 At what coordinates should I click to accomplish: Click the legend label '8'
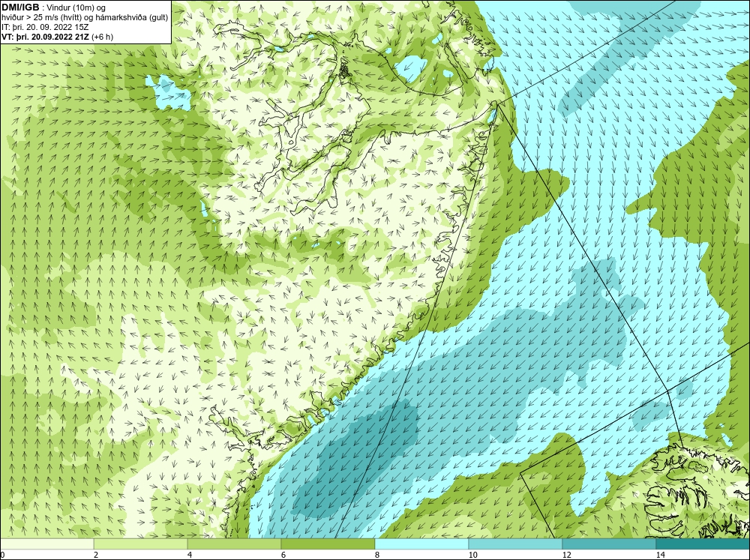tap(377, 555)
